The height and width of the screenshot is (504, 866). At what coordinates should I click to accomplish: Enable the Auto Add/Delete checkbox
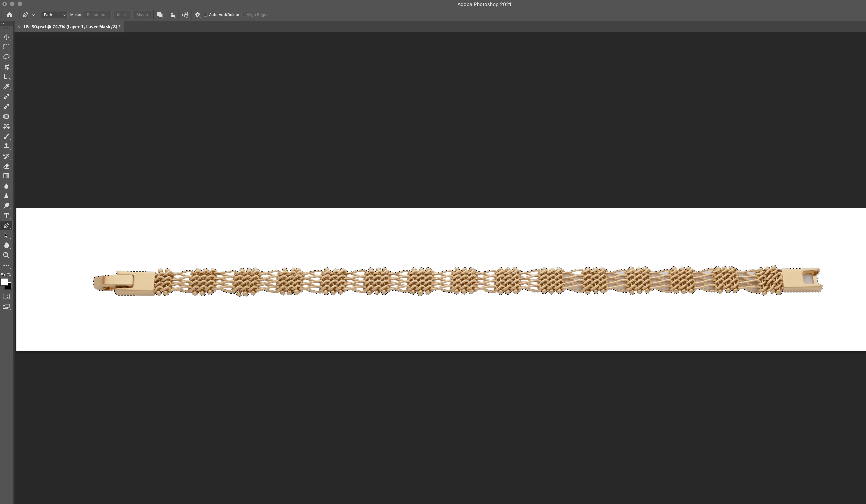(x=205, y=15)
